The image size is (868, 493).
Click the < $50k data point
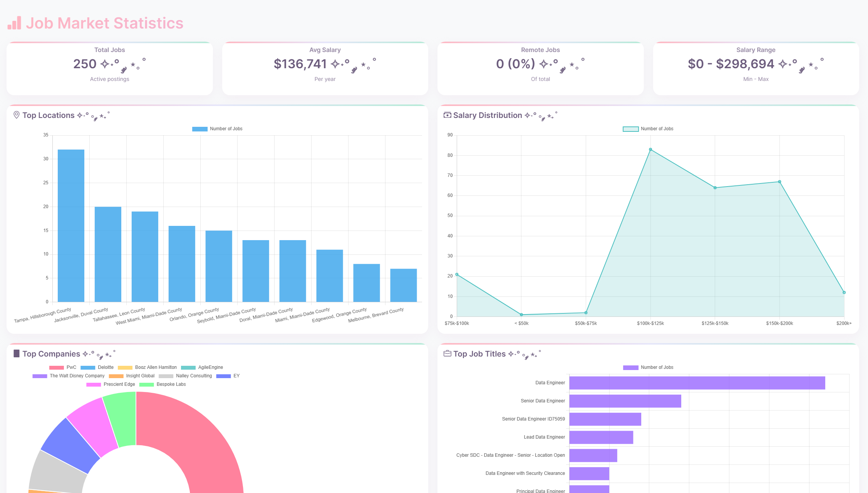[x=521, y=315]
